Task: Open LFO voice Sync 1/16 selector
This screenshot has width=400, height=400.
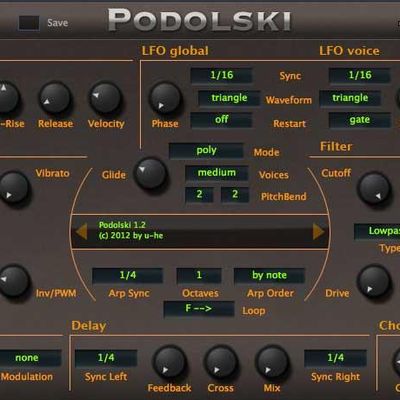Action: coord(360,75)
